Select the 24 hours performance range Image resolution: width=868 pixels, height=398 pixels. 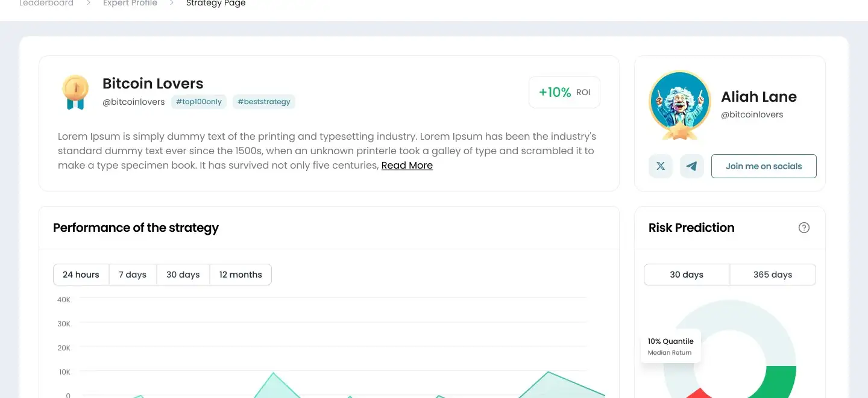[x=81, y=275]
